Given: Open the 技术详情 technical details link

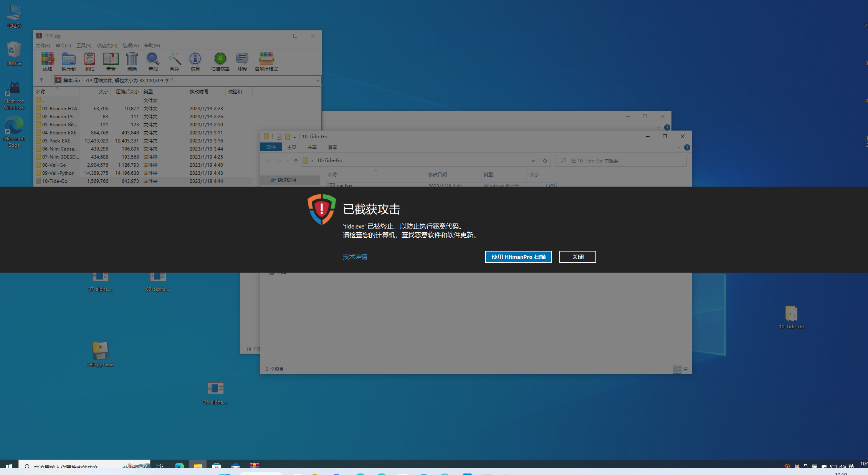Looking at the screenshot, I should tap(355, 257).
